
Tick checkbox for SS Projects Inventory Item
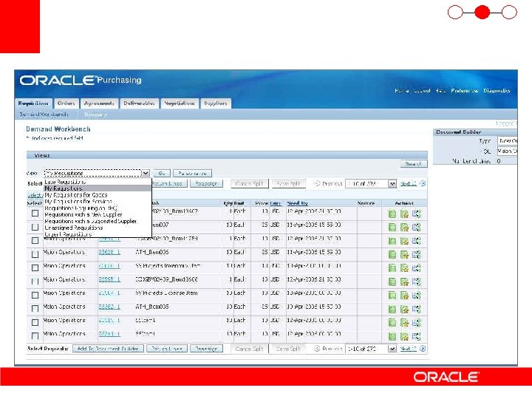click(x=35, y=268)
